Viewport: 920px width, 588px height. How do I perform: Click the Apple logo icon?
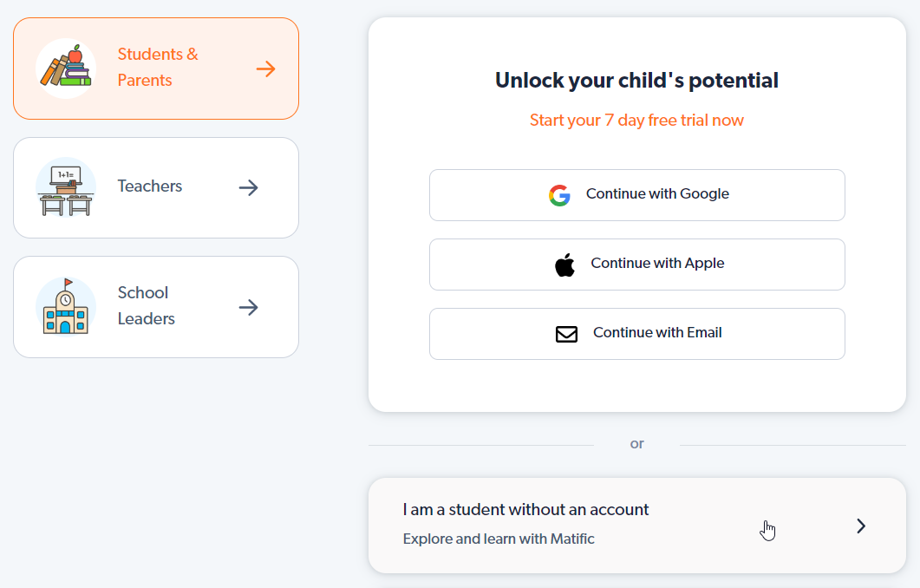pyautogui.click(x=564, y=265)
